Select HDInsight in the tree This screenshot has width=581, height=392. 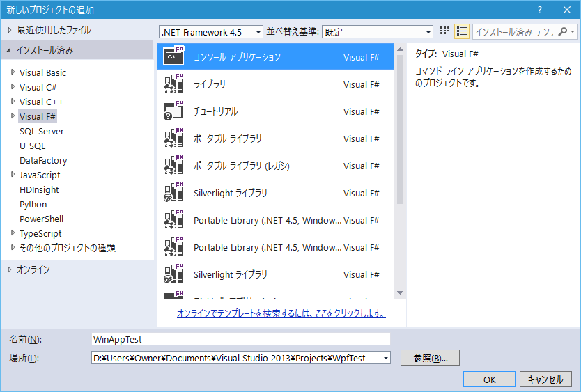coord(39,189)
